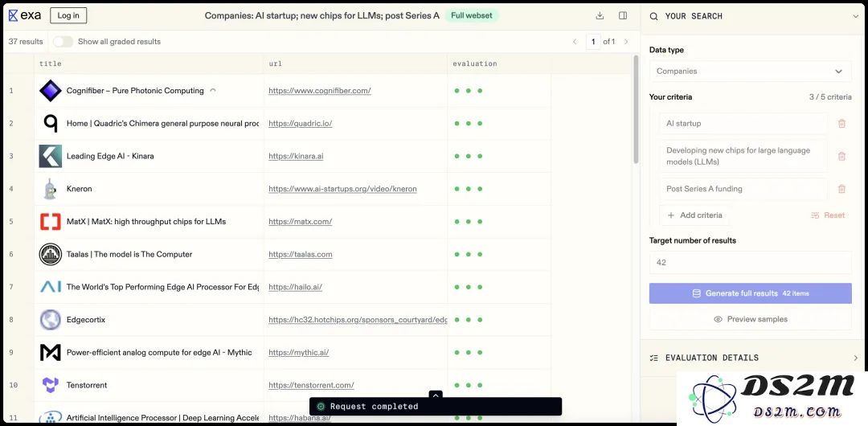Expand the notification bar caret
This screenshot has height=426, width=868.
436,395
